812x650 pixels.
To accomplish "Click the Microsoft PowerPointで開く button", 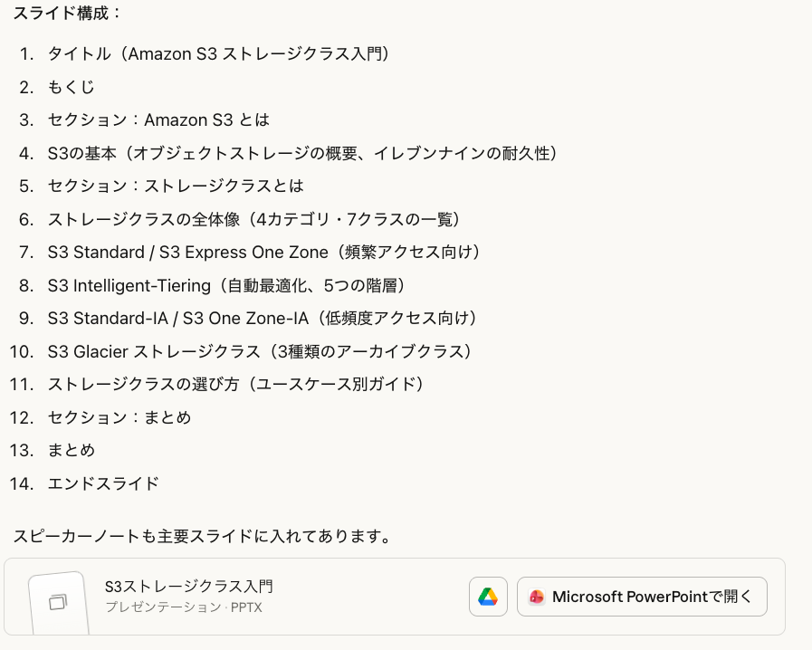I will coord(642,597).
